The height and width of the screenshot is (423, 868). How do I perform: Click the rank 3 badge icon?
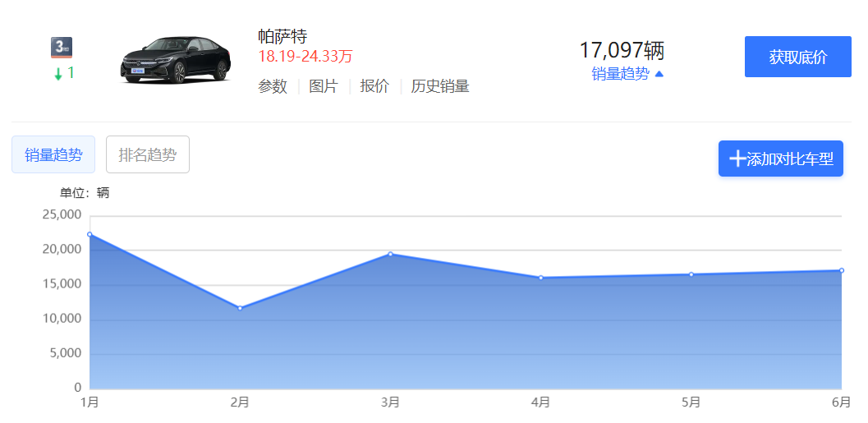[62, 48]
